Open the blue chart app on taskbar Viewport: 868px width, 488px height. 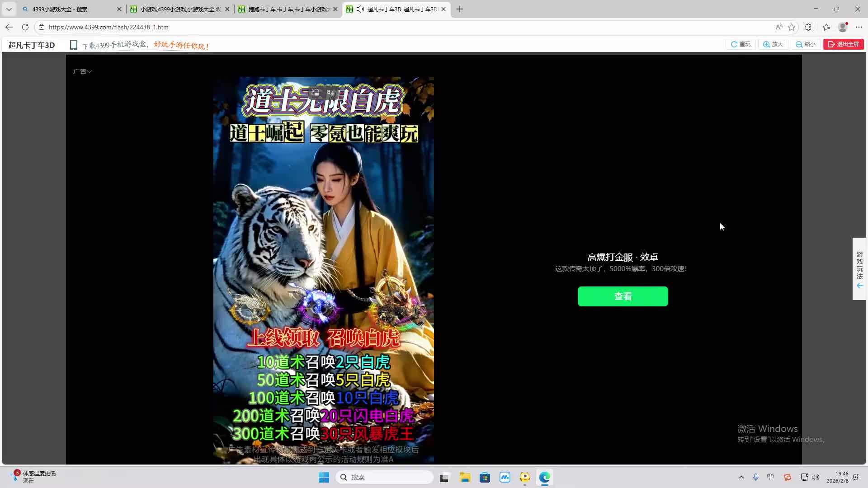coord(505,477)
